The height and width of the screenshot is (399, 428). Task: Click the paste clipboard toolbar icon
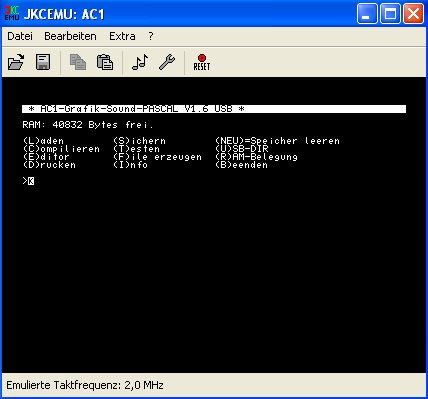point(105,62)
